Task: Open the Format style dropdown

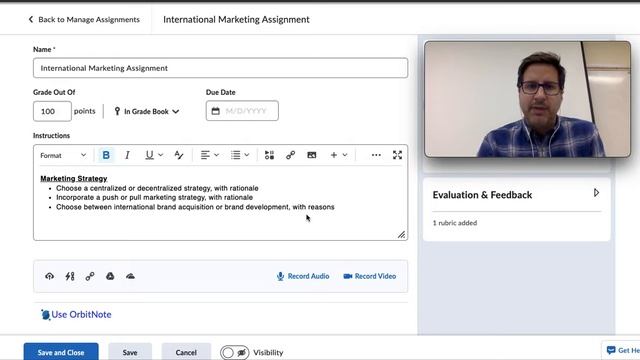Action: [63, 156]
